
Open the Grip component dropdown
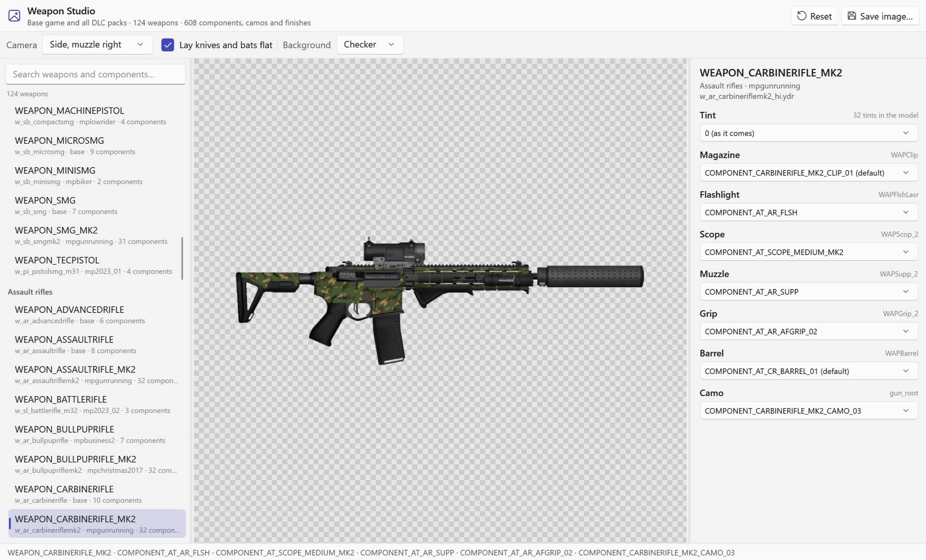(x=809, y=331)
